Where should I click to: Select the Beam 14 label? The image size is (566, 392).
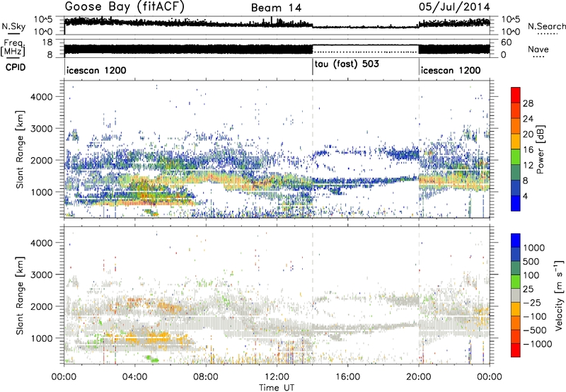[276, 8]
